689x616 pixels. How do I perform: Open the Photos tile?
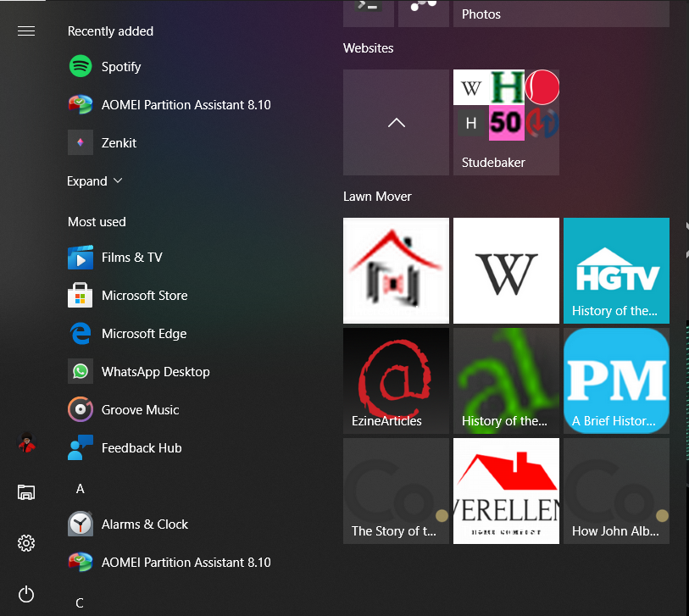pos(561,14)
